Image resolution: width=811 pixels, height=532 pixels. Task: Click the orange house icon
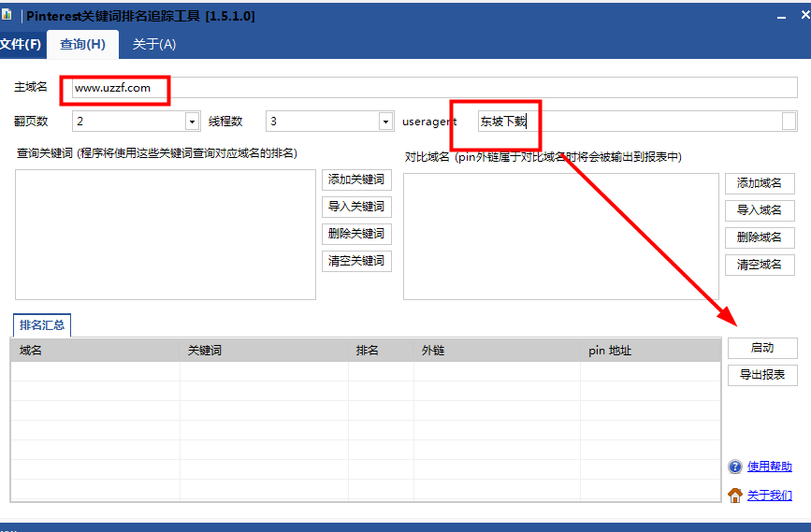(735, 496)
